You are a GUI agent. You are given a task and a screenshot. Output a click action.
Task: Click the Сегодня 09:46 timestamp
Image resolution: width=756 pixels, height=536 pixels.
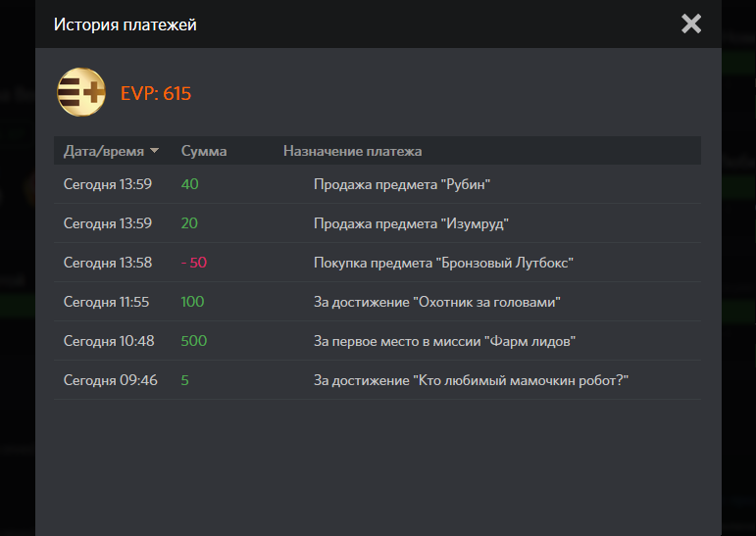tap(110, 380)
